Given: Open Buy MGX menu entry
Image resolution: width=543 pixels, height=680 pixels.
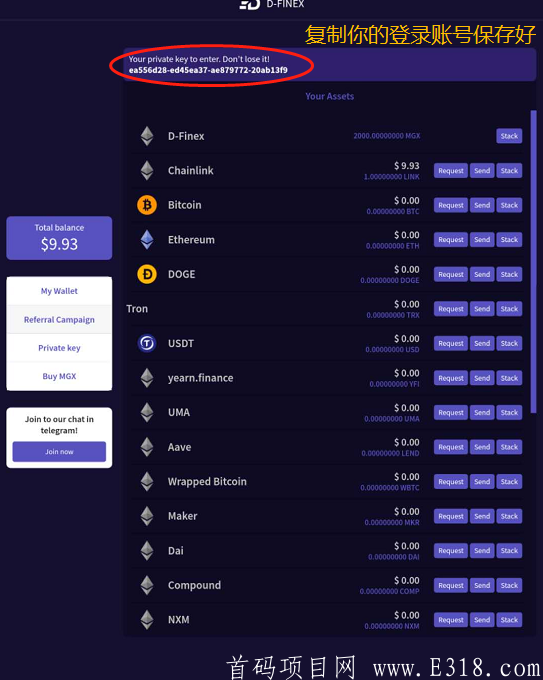Looking at the screenshot, I should point(59,376).
